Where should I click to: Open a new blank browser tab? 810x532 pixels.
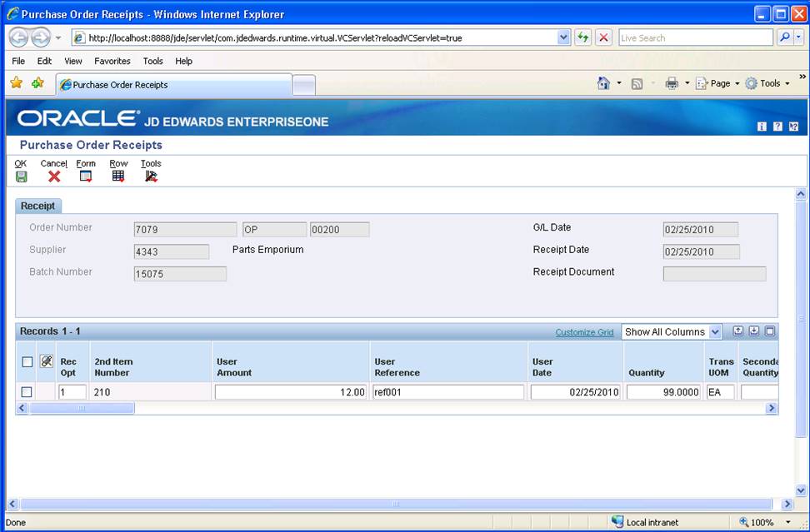(x=303, y=86)
